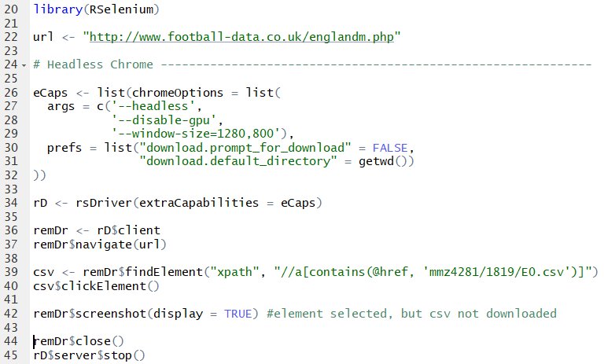604x364 pixels.
Task: Click 'chromeOptions' argument on line 26
Action: (x=178, y=93)
